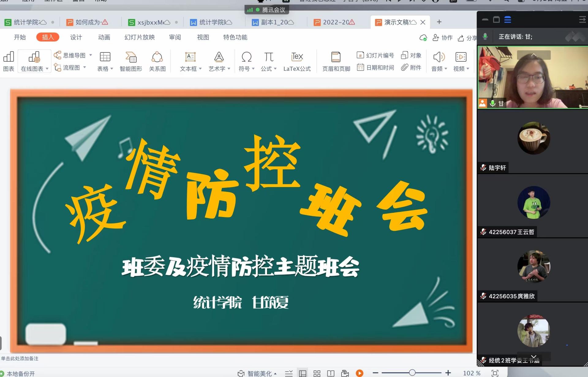The height and width of the screenshot is (377, 588).
Task: Open the 动画 animation ribbon tab
Action: (104, 37)
